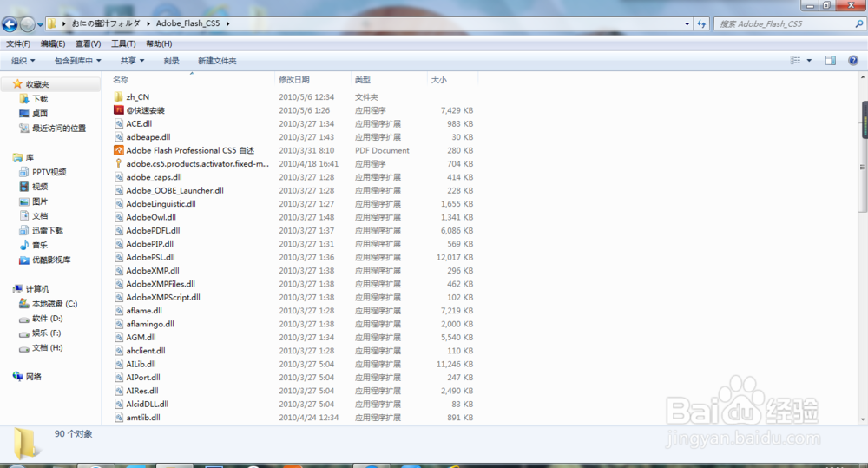
Task: Open the 文件(F) menu
Action: 18,43
